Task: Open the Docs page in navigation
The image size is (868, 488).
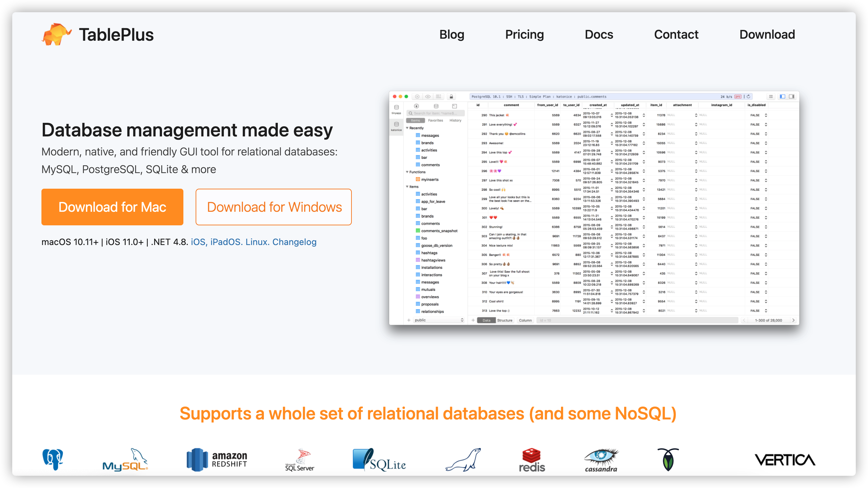Action: (x=599, y=34)
